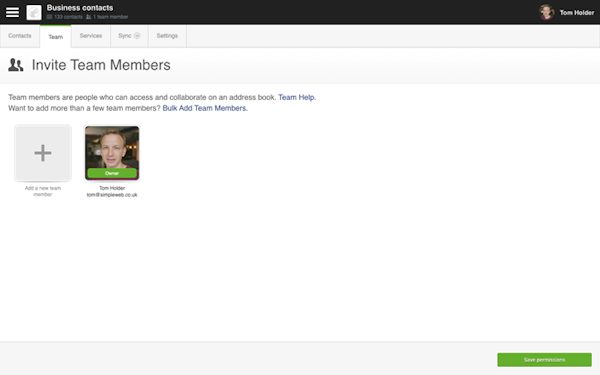Screen dimensions: 600x375
Task: Open the hamburger menu
Action: tap(12, 12)
